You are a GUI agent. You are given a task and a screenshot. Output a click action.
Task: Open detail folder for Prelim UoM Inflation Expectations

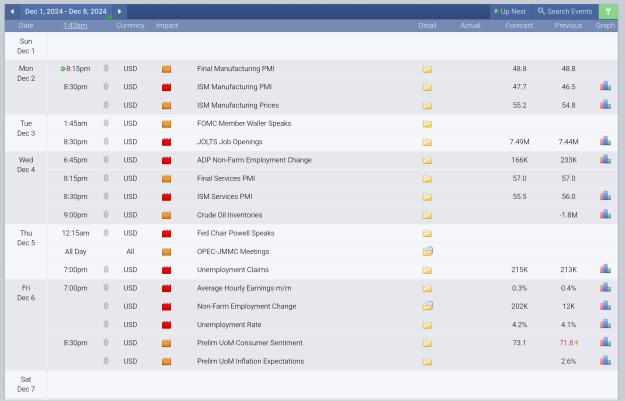(x=427, y=362)
